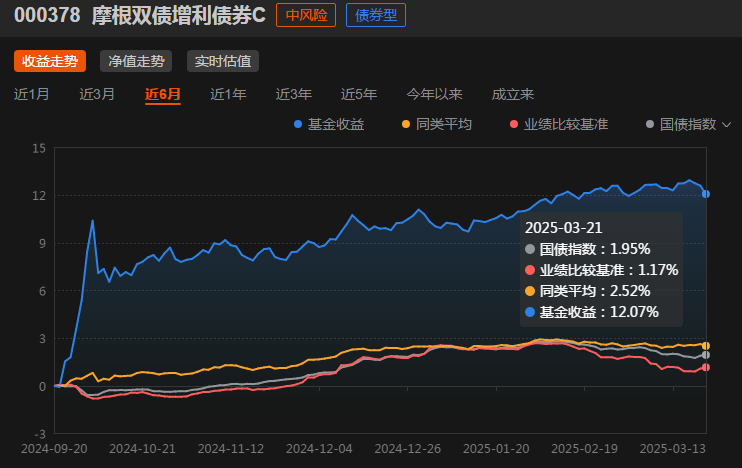Click the red 业绩比较基准 endpoint marker on chart
Viewport: 742px width, 468px height.
[706, 367]
